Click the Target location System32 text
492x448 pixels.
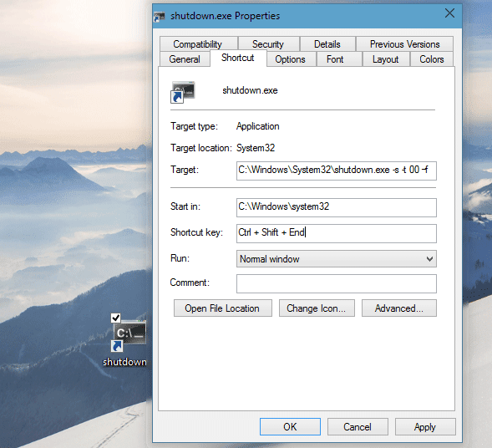pyautogui.click(x=256, y=148)
